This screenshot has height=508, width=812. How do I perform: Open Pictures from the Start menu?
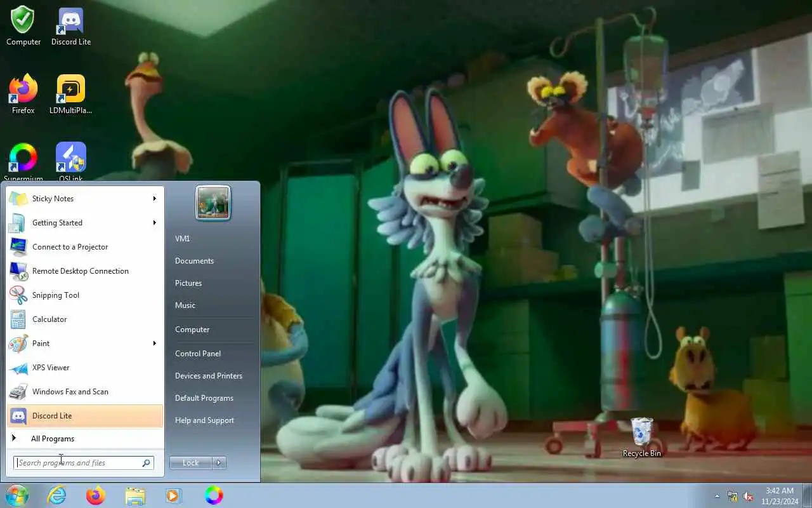188,283
